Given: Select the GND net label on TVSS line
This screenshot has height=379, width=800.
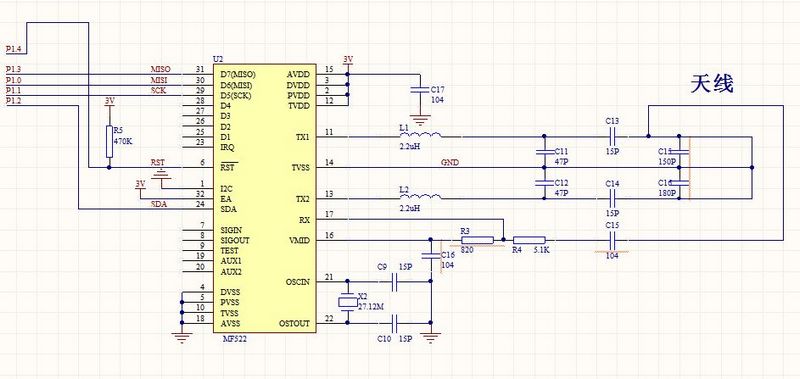Looking at the screenshot, I should (450, 163).
